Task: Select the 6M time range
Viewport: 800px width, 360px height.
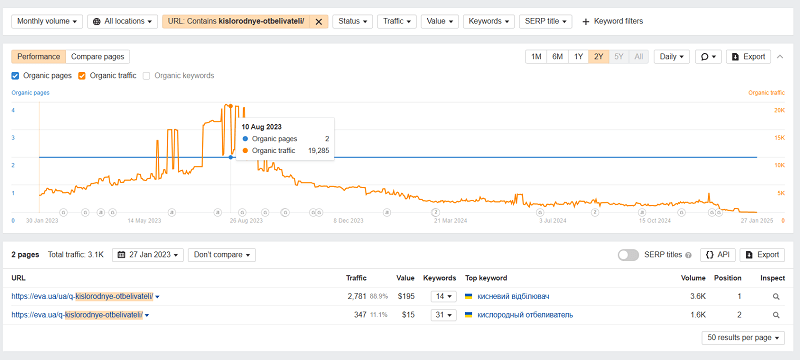Action: coord(557,57)
